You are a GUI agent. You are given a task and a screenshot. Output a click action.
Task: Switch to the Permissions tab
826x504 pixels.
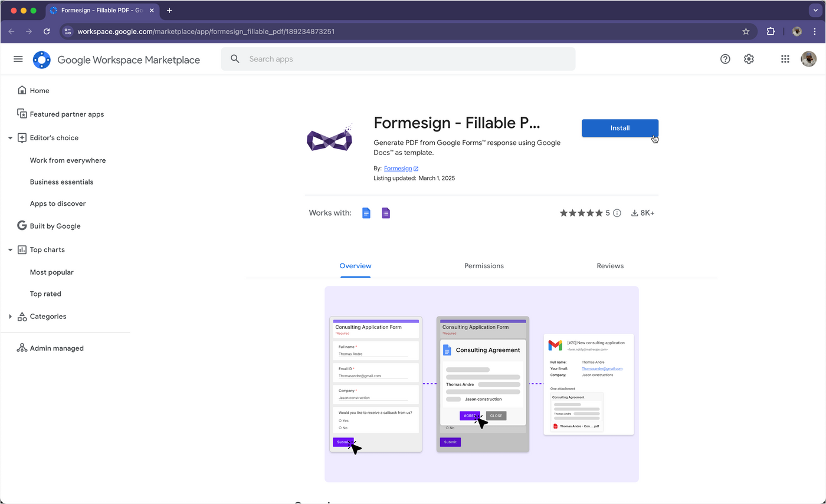(x=484, y=266)
